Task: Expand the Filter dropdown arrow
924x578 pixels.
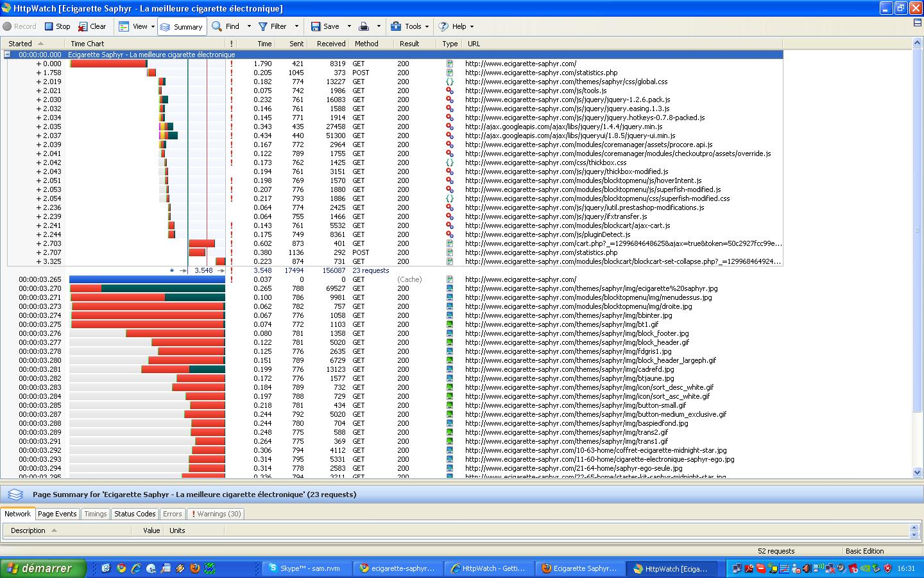Action: click(x=296, y=26)
